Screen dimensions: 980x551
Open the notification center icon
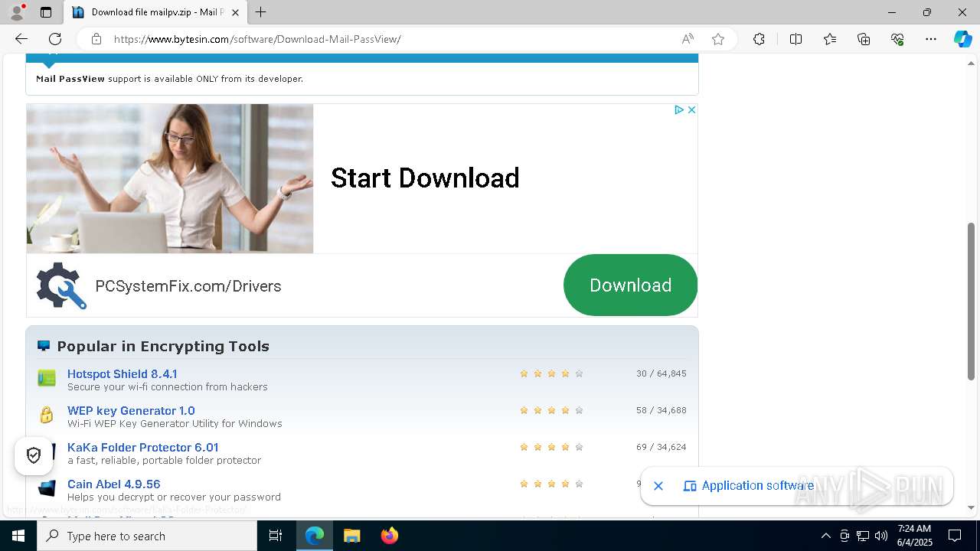[x=955, y=536]
